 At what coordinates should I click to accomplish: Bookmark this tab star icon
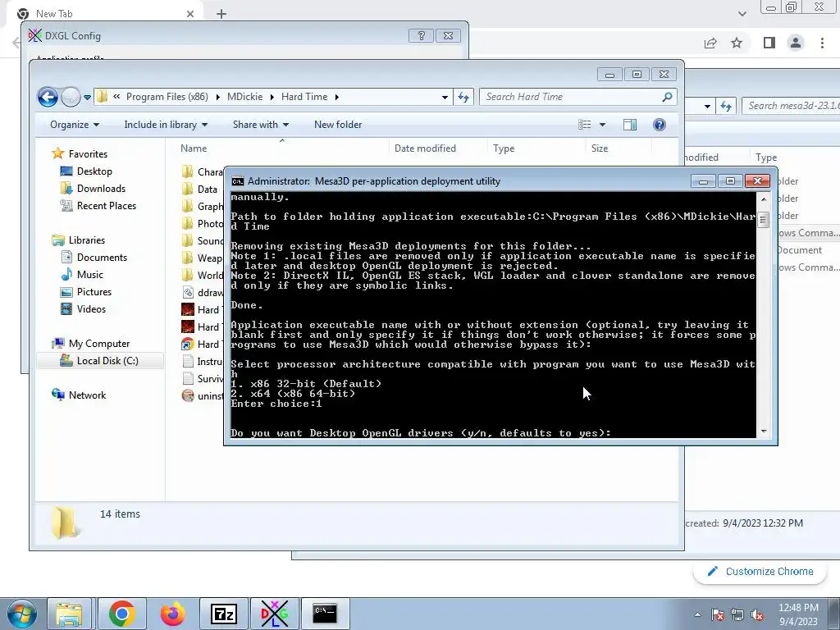pyautogui.click(x=737, y=43)
